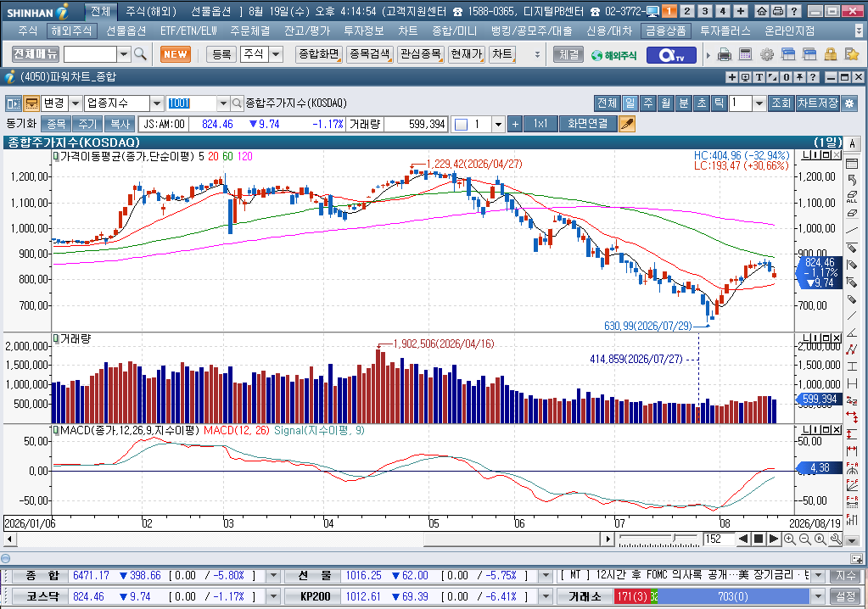Click the plus icon in chart window title bar
The width and height of the screenshot is (868, 609).
(732, 77)
